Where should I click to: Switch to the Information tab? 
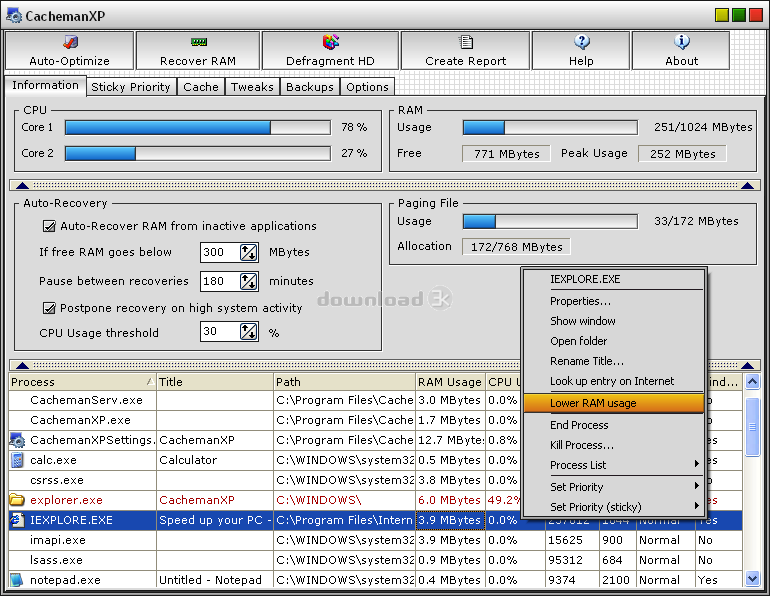tap(45, 85)
